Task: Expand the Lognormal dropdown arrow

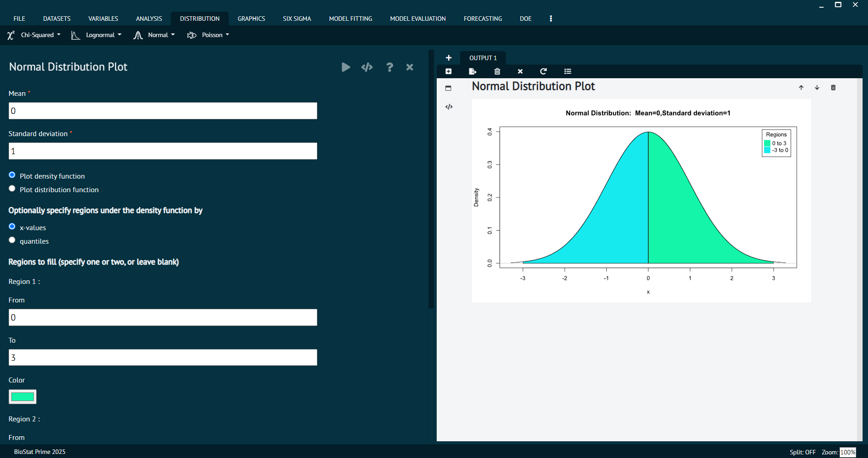Action: click(x=119, y=35)
